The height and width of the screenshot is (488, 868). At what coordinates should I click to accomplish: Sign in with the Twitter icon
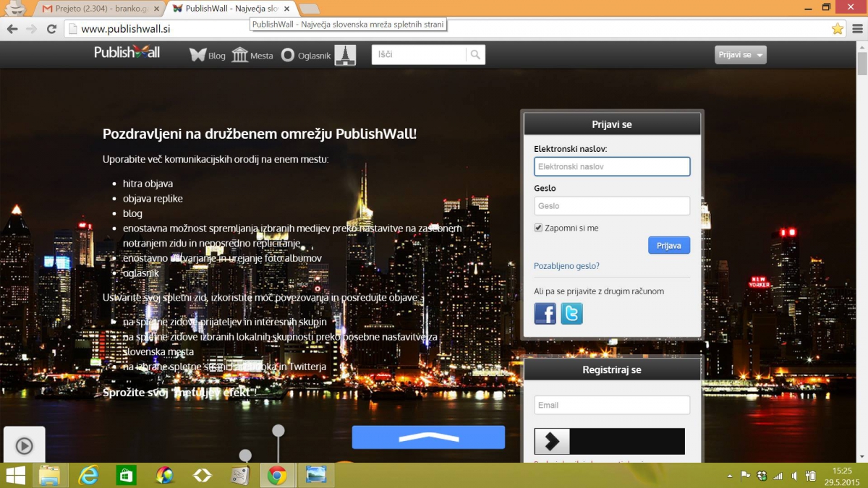(x=571, y=314)
